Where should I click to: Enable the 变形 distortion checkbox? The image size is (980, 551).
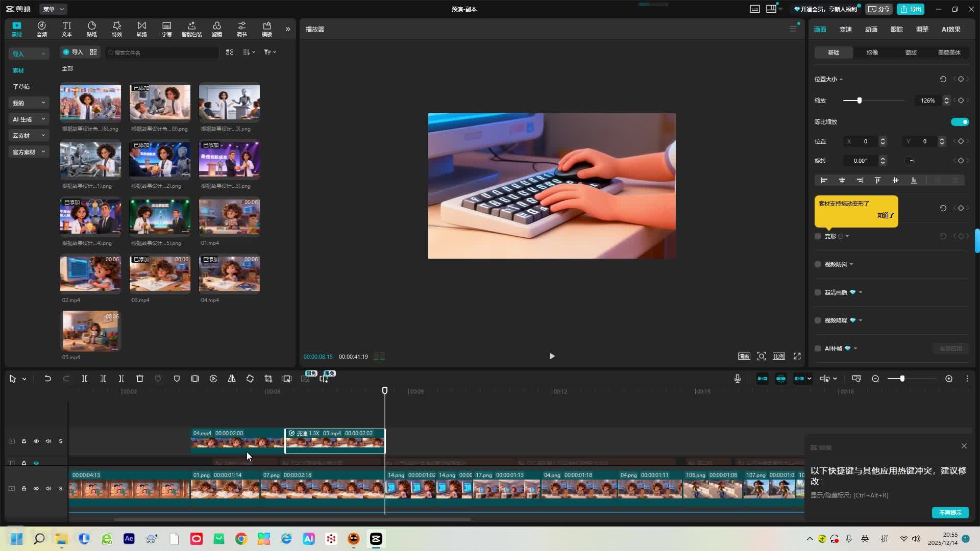(818, 236)
